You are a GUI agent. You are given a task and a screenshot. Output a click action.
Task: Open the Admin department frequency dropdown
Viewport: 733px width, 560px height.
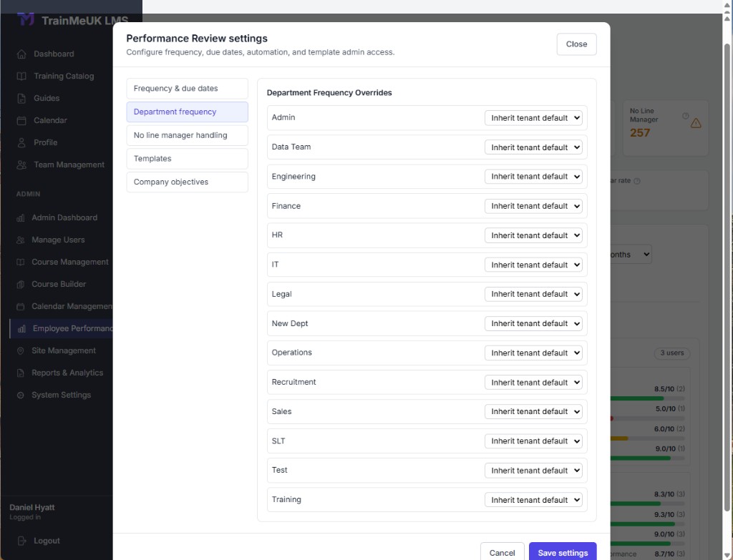click(x=533, y=118)
